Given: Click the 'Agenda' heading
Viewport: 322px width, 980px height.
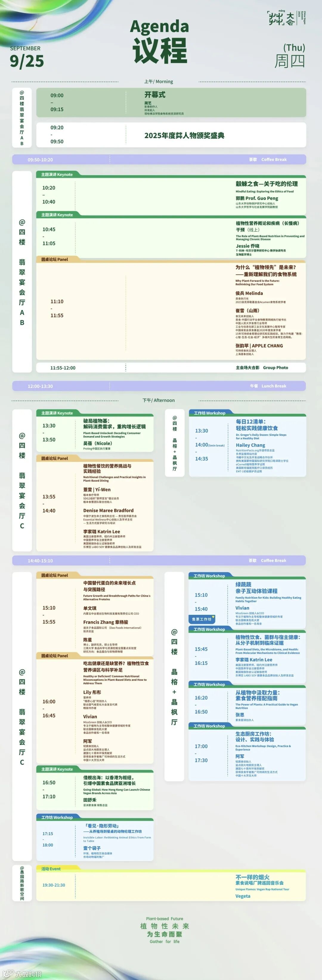Looking at the screenshot, I should (160, 27).
